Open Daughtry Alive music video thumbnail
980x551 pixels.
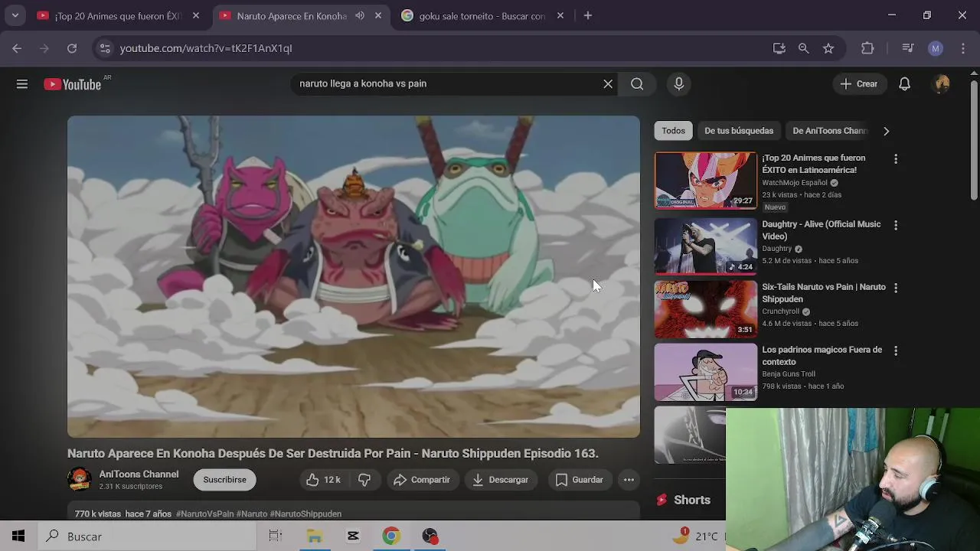706,246
